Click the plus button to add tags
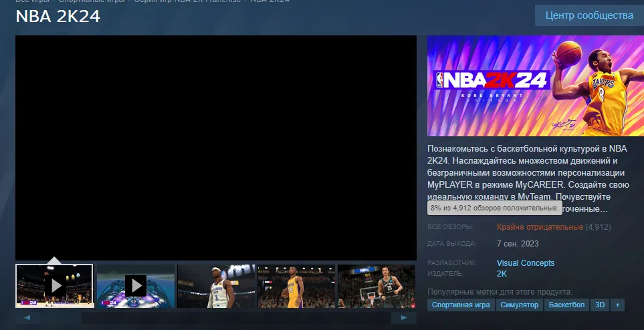The image size is (644, 330). [x=617, y=305]
